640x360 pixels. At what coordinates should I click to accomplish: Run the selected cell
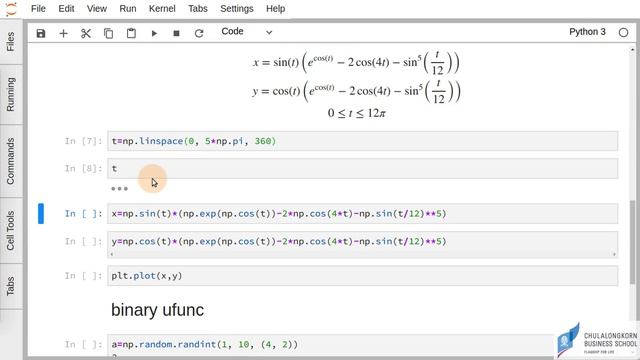[154, 33]
